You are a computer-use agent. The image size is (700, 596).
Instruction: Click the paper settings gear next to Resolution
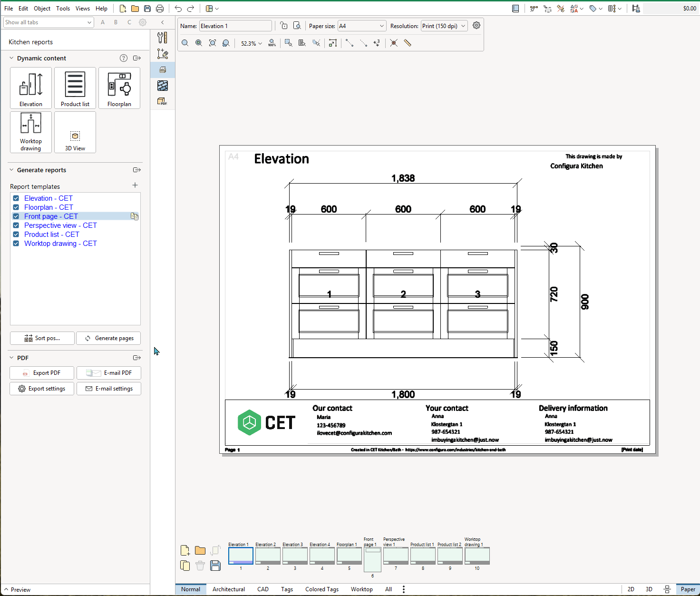pyautogui.click(x=476, y=26)
